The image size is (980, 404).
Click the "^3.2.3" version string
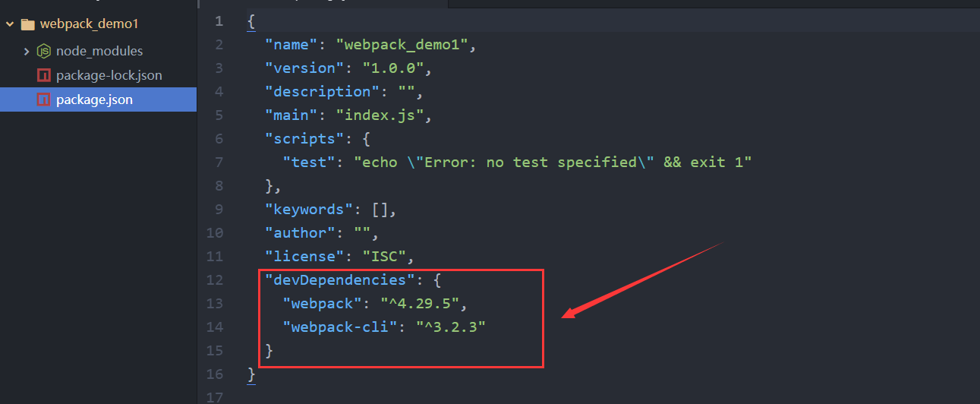[x=451, y=327]
